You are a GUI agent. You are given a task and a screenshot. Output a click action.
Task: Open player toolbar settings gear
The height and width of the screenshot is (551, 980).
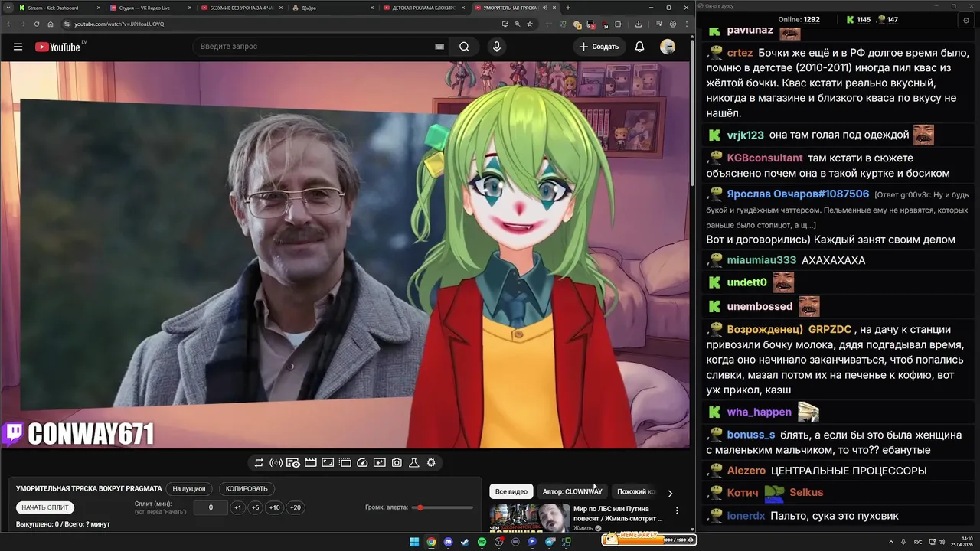(431, 462)
